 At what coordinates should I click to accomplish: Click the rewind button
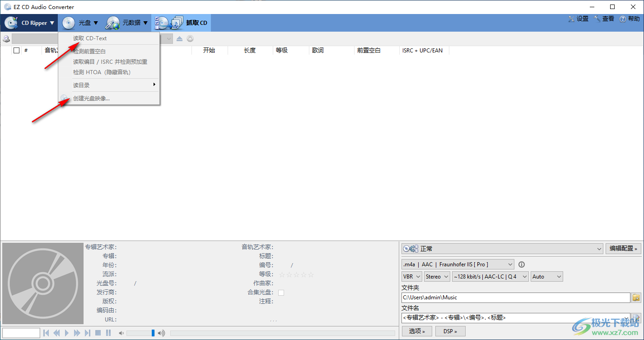click(x=56, y=333)
